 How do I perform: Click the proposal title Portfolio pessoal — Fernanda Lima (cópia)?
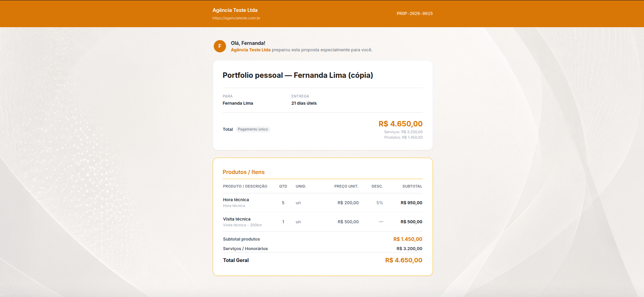(298, 75)
